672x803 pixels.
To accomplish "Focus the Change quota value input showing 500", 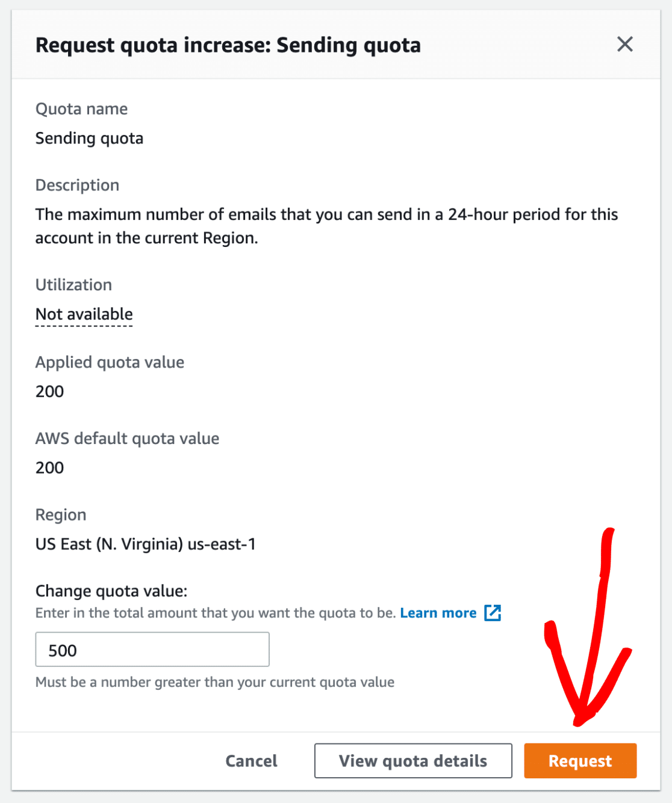I will point(152,649).
